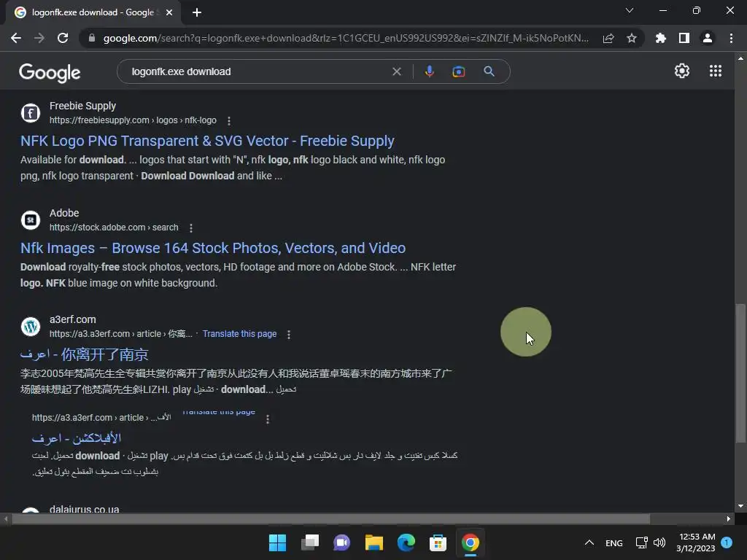Viewport: 747px width, 560px height.
Task: Open Adobe result options menu
Action: tap(191, 228)
